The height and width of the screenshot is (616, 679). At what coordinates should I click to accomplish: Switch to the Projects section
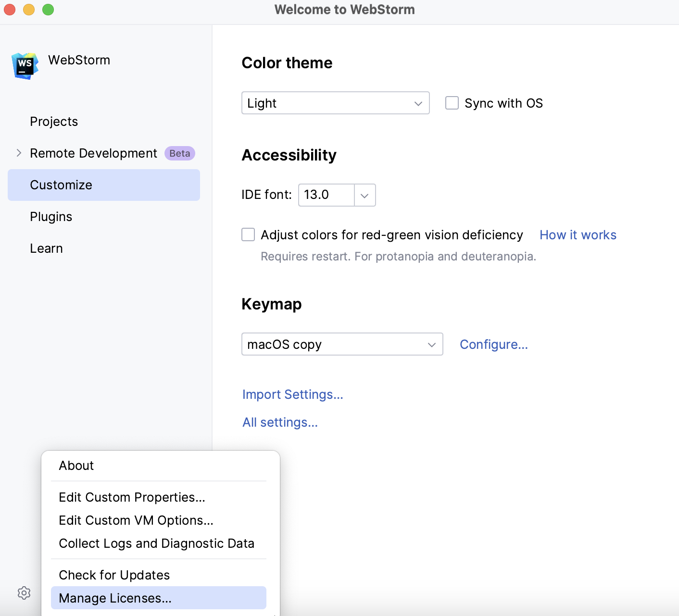coord(54,121)
